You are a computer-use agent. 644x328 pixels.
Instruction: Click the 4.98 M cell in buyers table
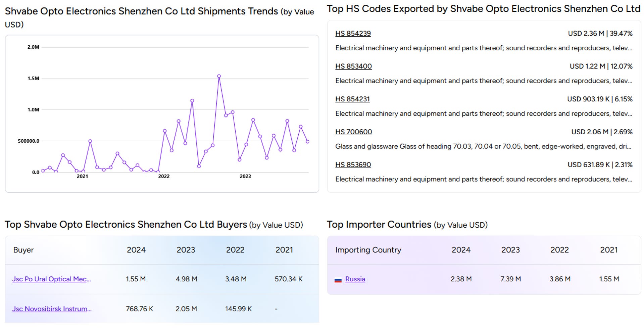click(x=186, y=279)
